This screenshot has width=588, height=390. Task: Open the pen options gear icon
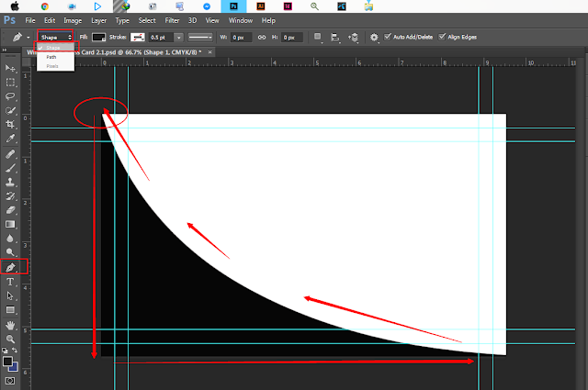coord(374,37)
